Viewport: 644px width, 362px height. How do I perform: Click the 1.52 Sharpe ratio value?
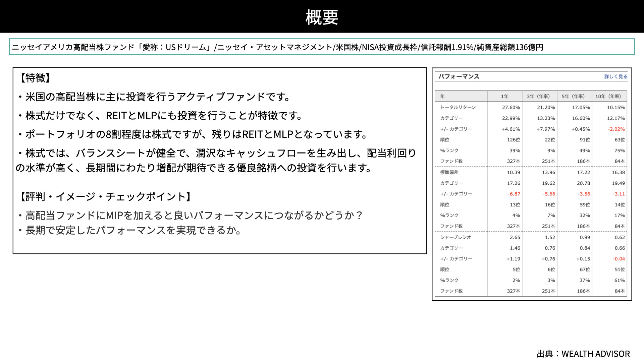click(550, 238)
